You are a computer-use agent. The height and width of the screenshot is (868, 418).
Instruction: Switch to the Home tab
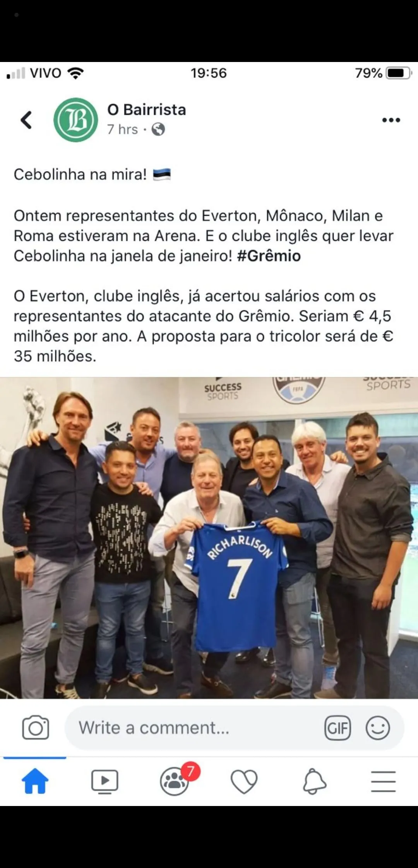(x=35, y=781)
